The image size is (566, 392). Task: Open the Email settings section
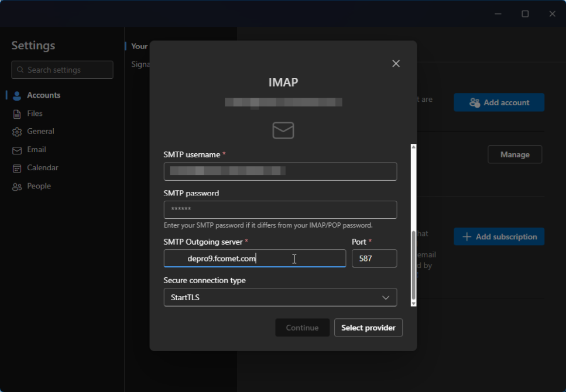pyautogui.click(x=36, y=149)
